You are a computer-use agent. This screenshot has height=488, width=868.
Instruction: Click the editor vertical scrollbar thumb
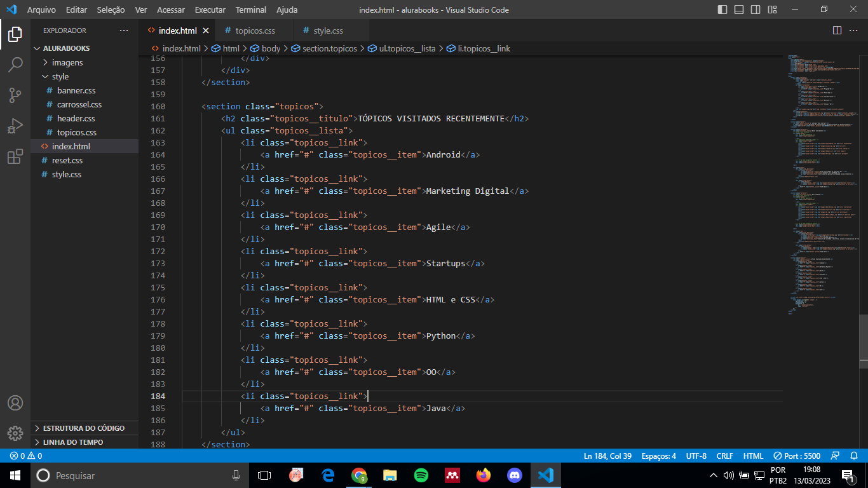(x=864, y=341)
